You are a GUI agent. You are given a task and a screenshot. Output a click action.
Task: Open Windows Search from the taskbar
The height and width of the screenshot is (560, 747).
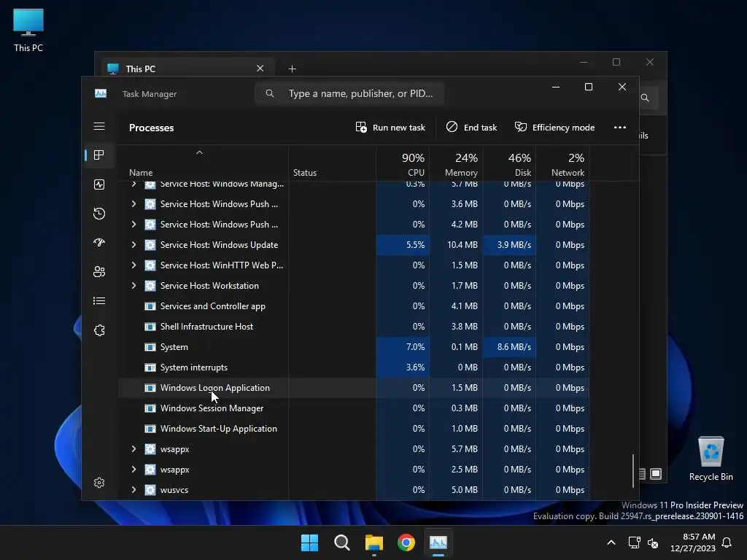341,542
